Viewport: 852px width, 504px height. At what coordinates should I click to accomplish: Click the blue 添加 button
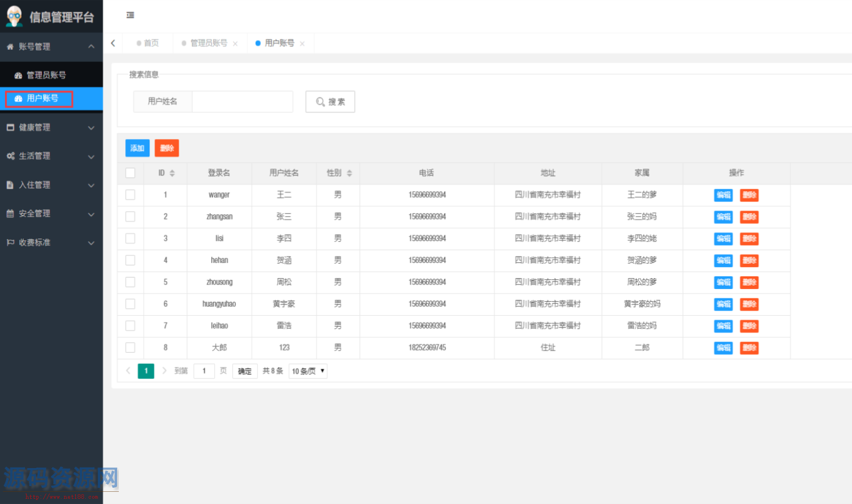click(x=137, y=148)
